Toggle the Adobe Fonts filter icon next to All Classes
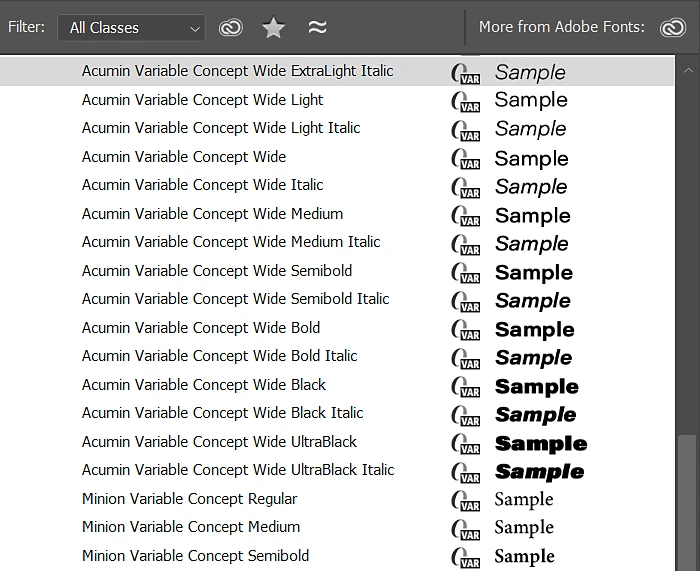This screenshot has width=700, height=571. (x=231, y=28)
